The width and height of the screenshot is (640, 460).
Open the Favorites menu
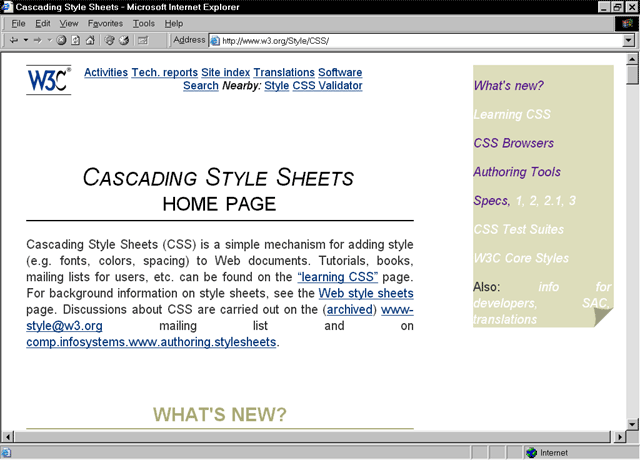(105, 24)
